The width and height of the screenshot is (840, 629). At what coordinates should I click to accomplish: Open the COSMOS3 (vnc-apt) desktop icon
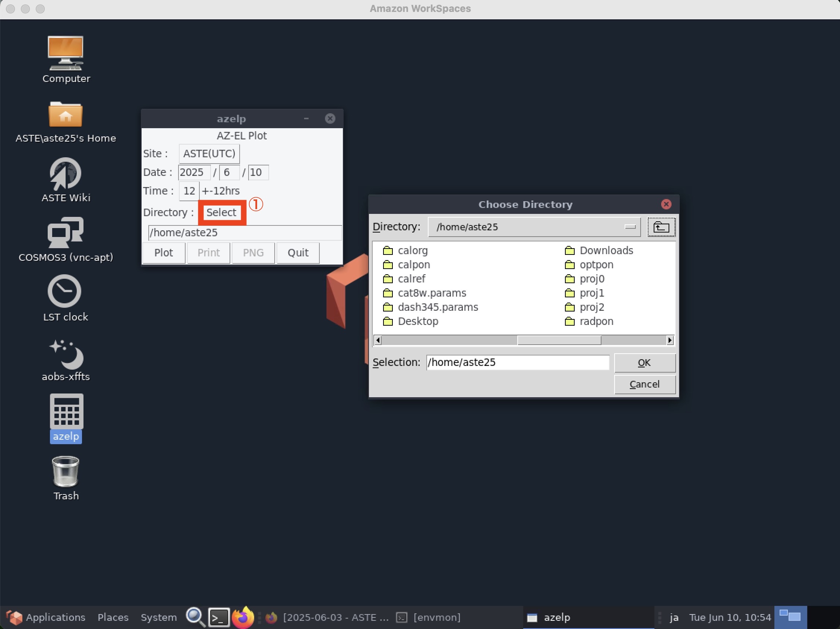pos(65,232)
